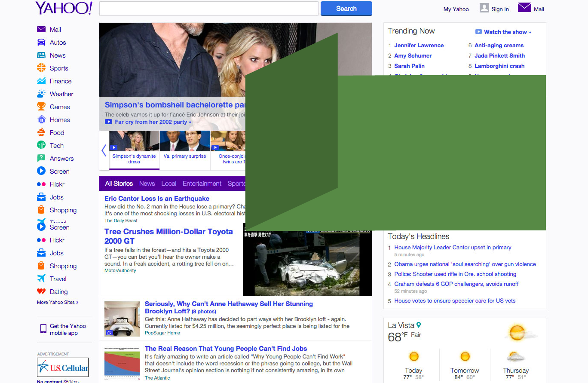
Task: Open trending topic Amy Schumer
Action: [413, 55]
